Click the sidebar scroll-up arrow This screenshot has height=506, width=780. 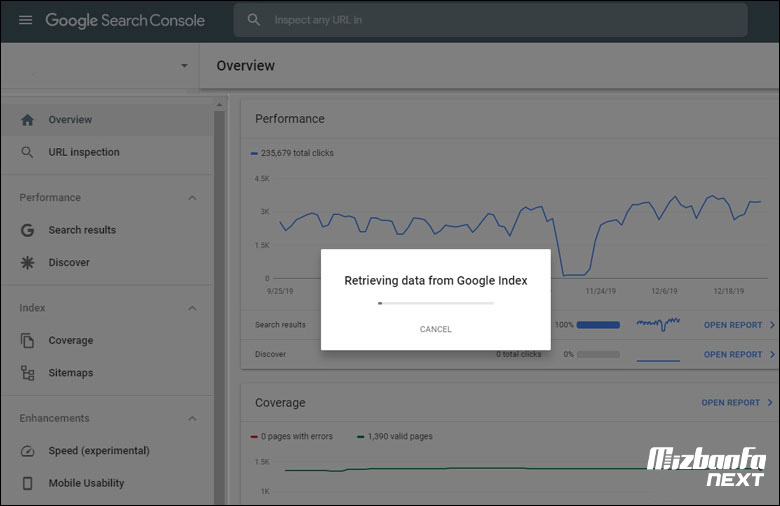[x=219, y=105]
